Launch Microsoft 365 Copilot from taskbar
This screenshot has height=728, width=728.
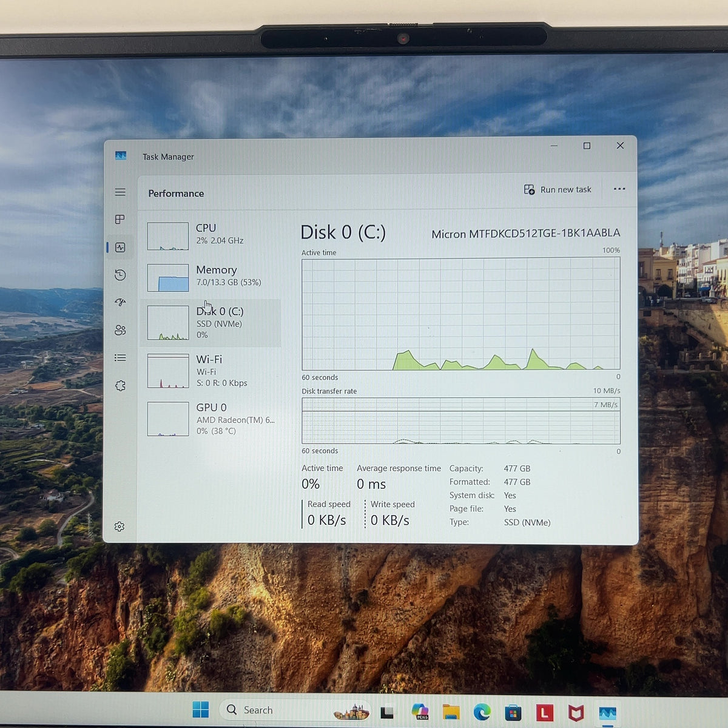coord(420,712)
